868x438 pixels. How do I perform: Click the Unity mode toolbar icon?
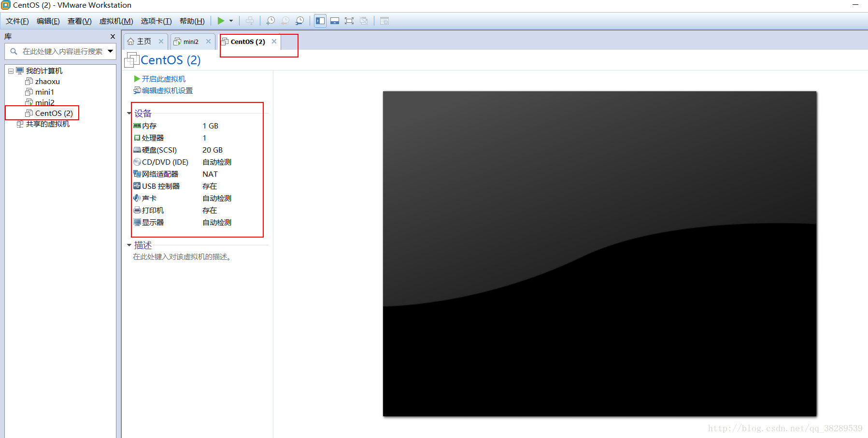(x=364, y=21)
